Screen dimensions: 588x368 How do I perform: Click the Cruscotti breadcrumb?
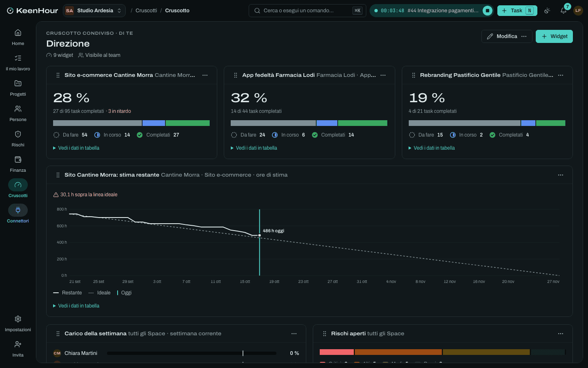click(x=146, y=11)
